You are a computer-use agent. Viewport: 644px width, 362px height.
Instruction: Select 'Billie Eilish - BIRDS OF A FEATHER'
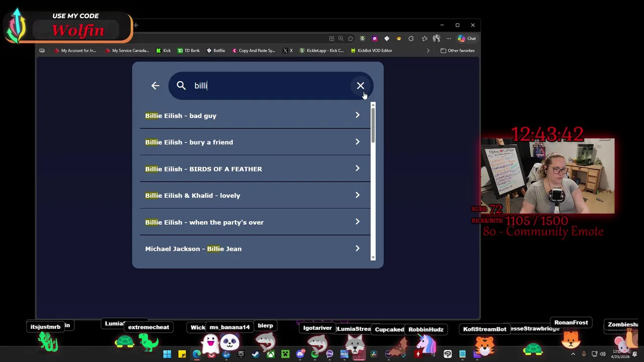pyautogui.click(x=255, y=169)
